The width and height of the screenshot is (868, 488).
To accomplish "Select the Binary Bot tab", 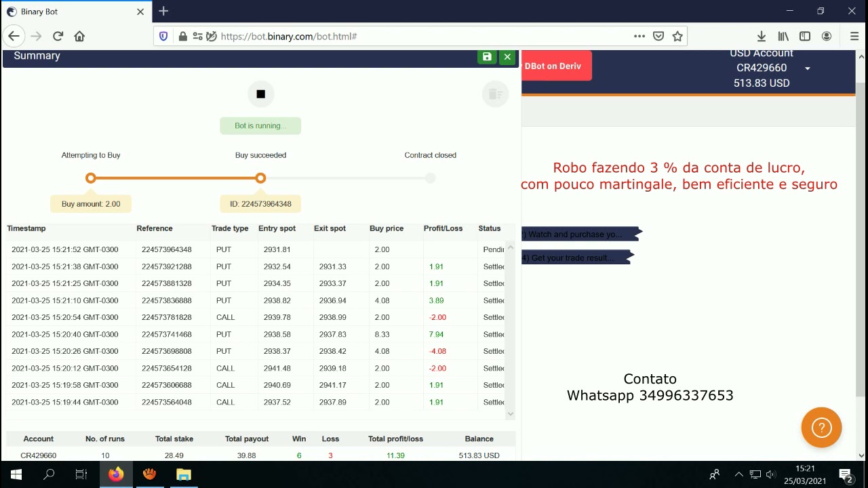I will (76, 12).
